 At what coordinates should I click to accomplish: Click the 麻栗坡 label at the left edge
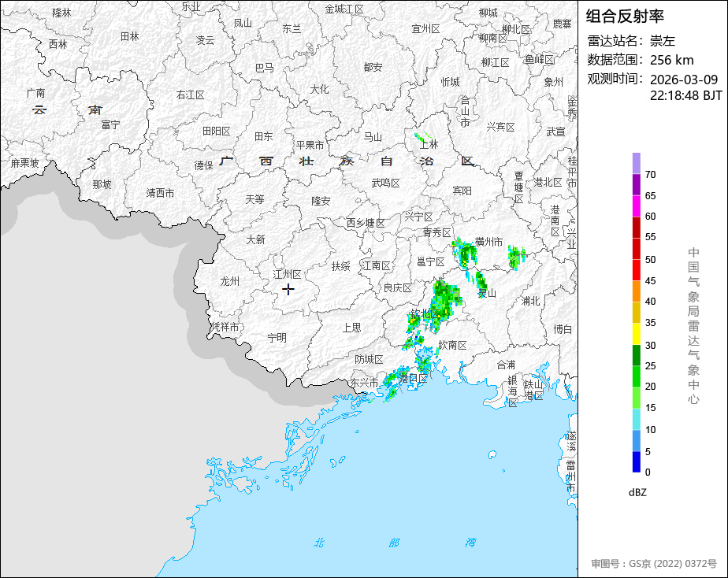(x=25, y=163)
